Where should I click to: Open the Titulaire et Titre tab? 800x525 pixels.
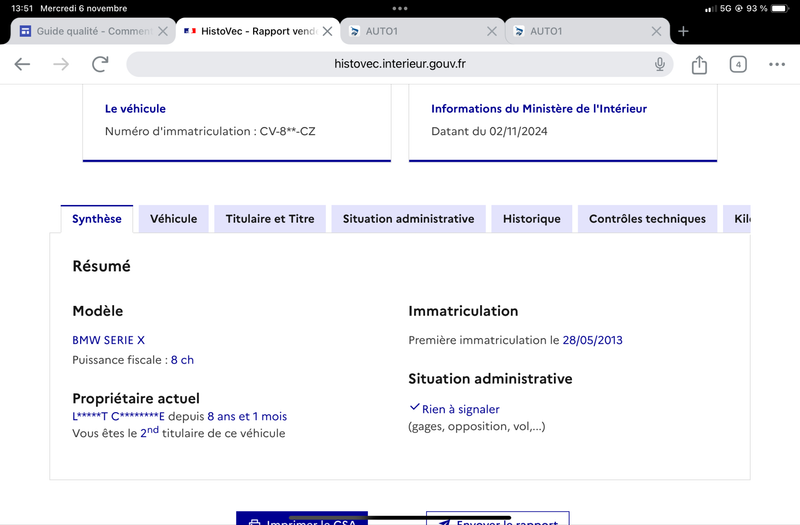pos(270,219)
